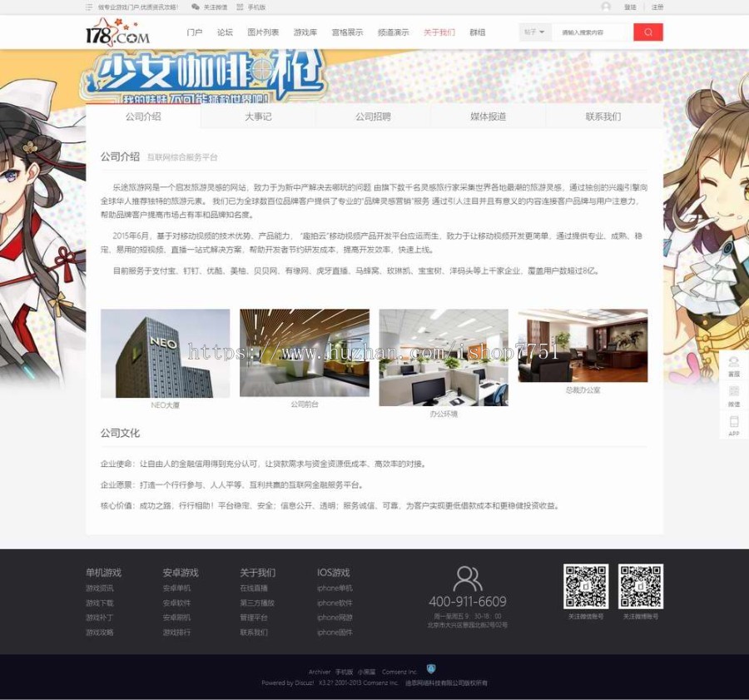Open the 联系我们 footer link
749x700 pixels.
[254, 633]
